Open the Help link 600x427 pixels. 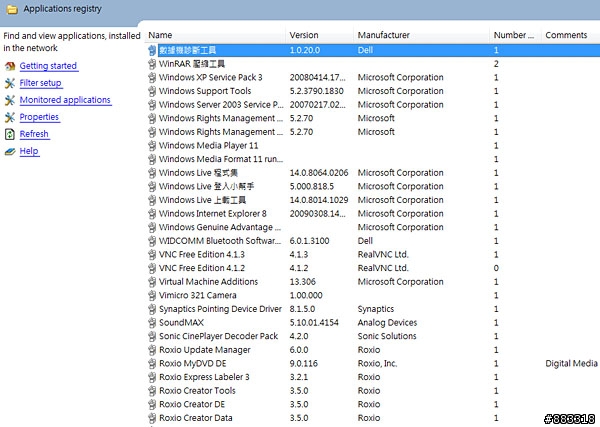pyautogui.click(x=29, y=151)
